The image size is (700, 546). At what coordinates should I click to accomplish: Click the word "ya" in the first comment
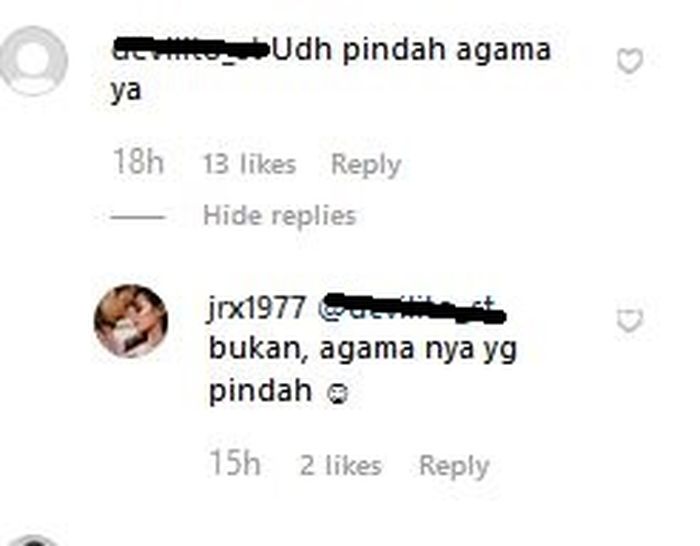click(x=126, y=91)
